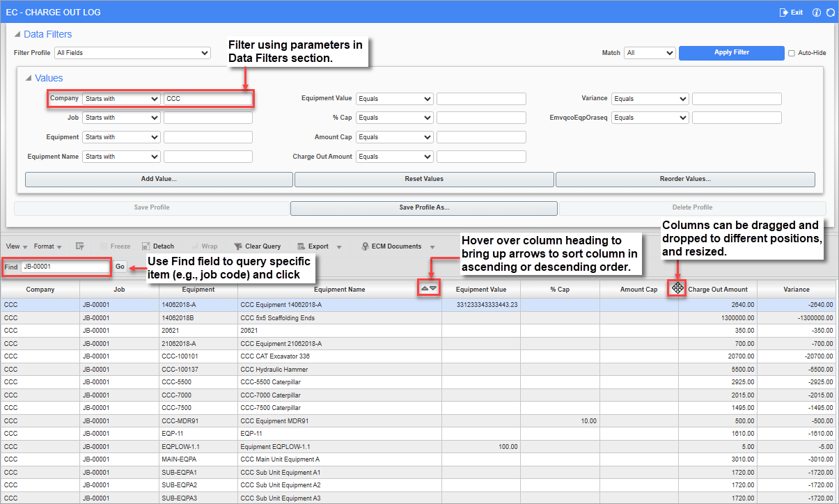839x504 pixels.
Task: Toggle the Auto-Hide checkbox
Action: [791, 53]
